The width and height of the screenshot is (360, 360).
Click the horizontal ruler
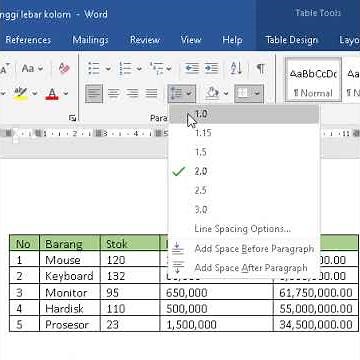(x=85, y=134)
